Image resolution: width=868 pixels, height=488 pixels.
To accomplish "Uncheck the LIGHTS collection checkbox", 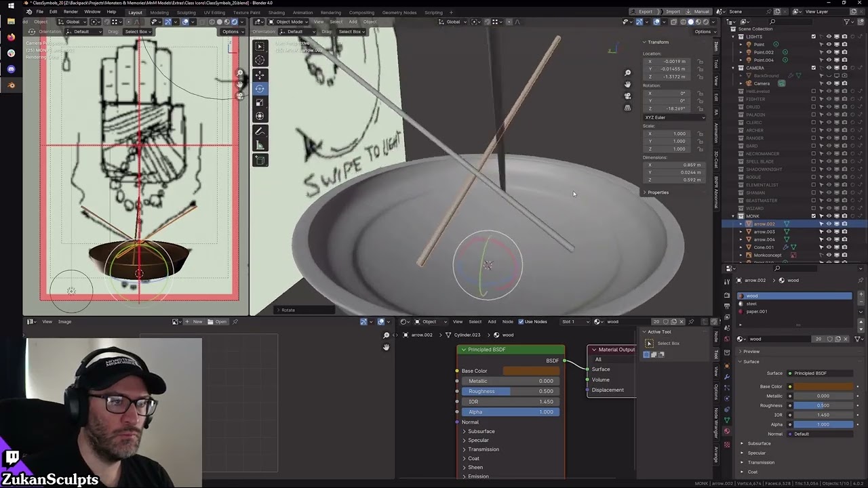I will click(814, 37).
